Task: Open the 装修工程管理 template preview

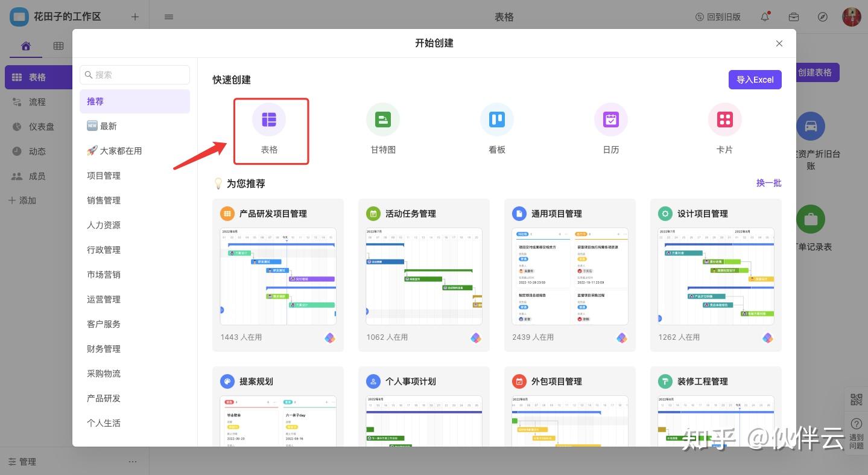Action: 716,421
